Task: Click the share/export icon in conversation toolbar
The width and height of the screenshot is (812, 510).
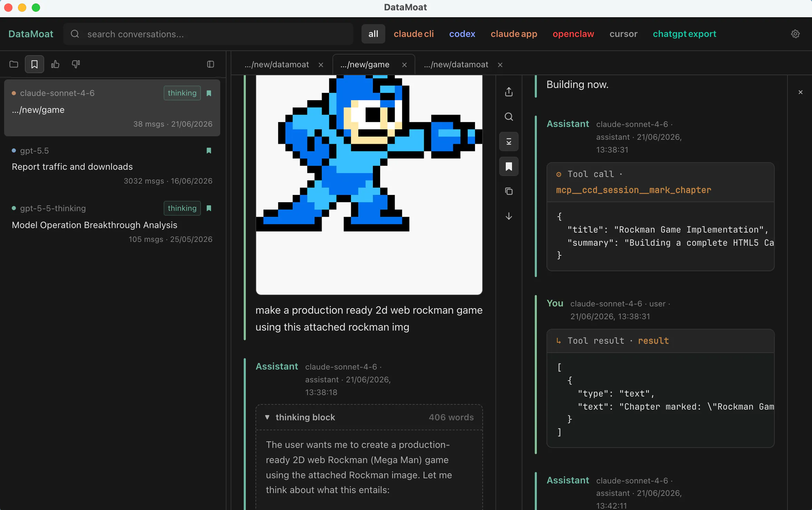Action: (x=509, y=92)
